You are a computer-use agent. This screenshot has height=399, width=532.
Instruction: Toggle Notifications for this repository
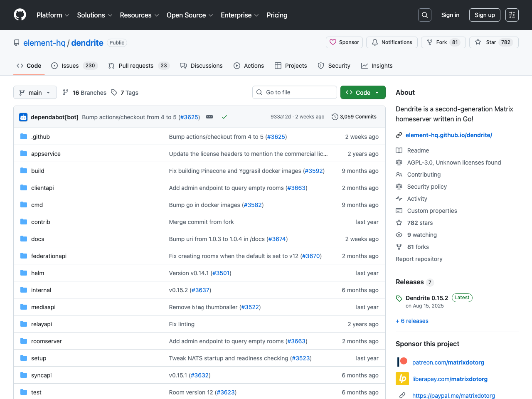392,42
